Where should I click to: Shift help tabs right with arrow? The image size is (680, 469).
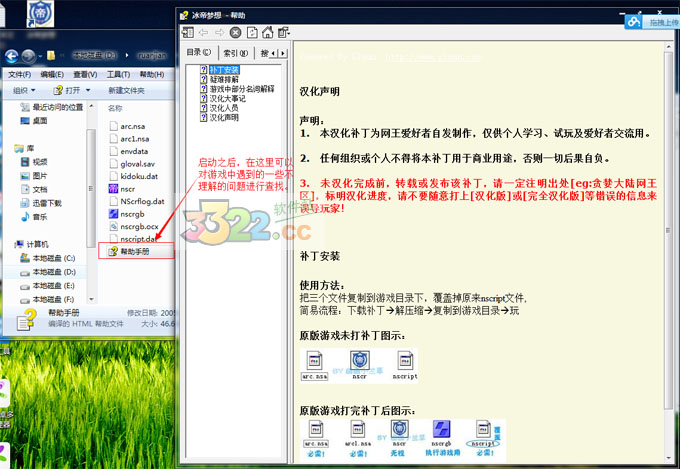point(283,53)
